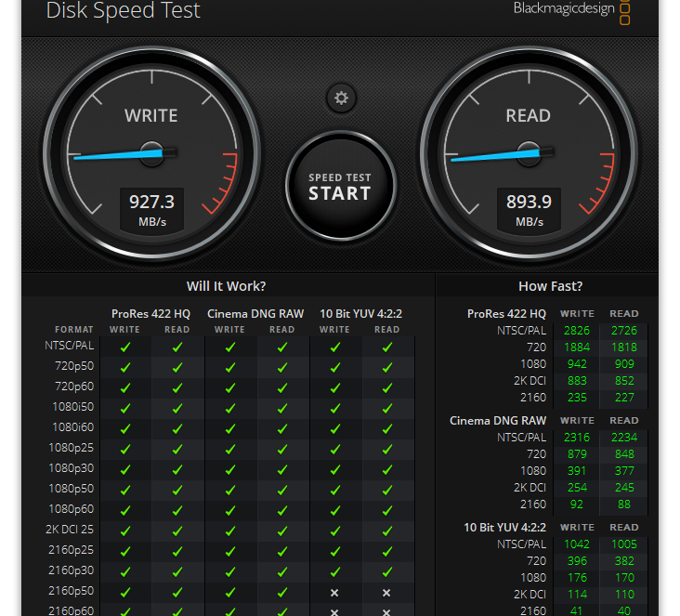Click the 720p50 format row label

74,366
